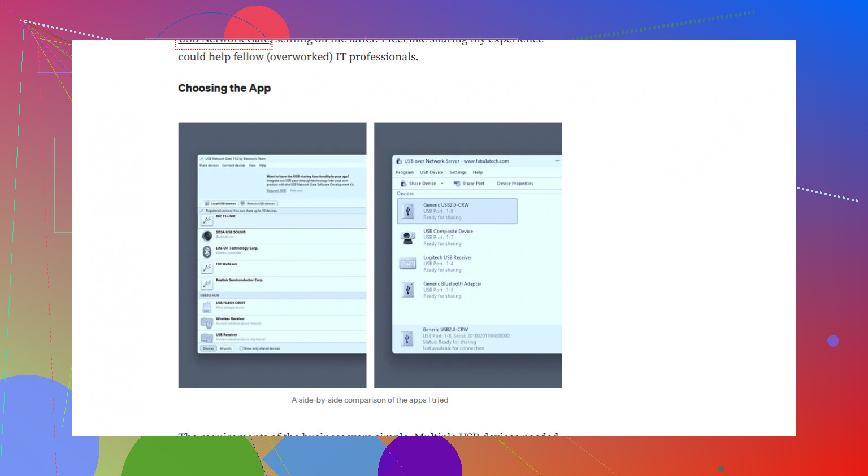Click the Logitech USB Receiver keyboard icon
This screenshot has width=868, height=476.
click(x=407, y=264)
